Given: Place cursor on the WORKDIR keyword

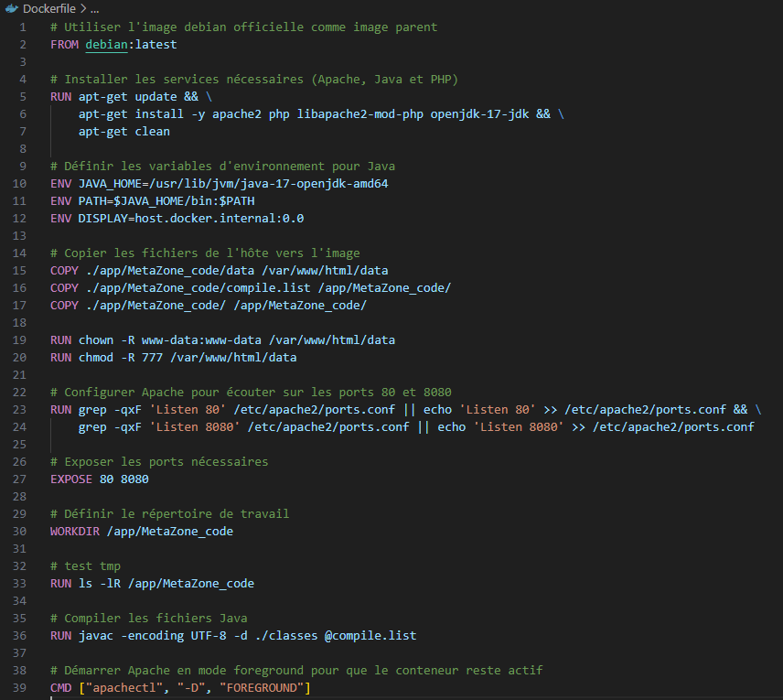Looking at the screenshot, I should [x=74, y=531].
